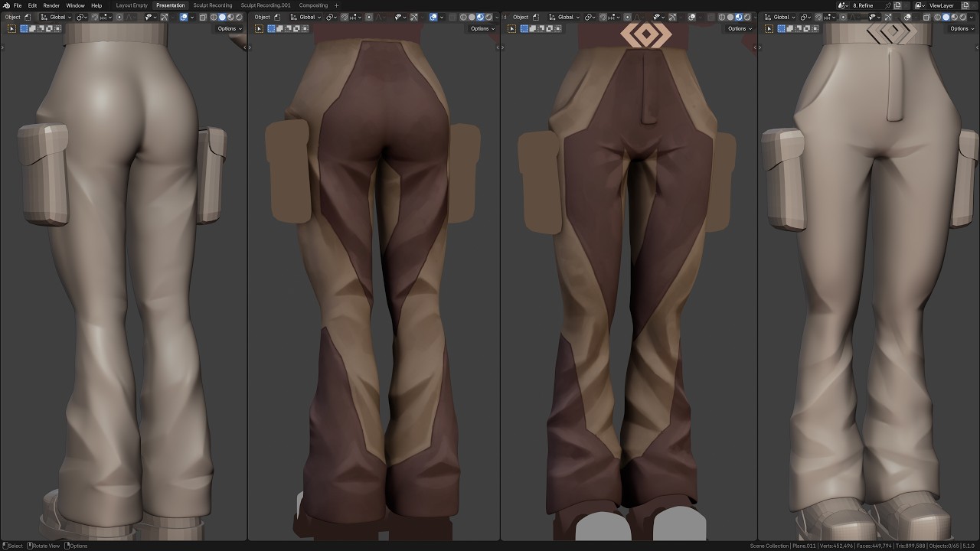Open the File menu

pyautogui.click(x=18, y=5)
